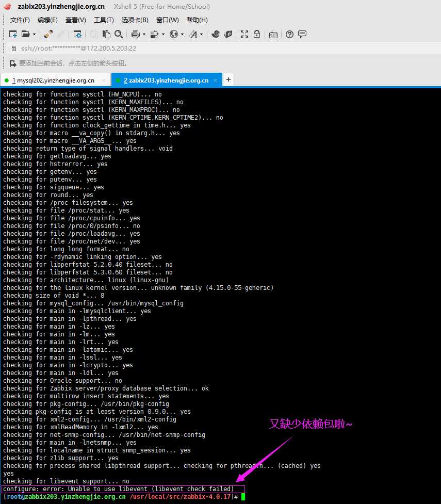Image resolution: width=441 pixels, height=504 pixels.
Task: Click the ssh address bar field
Action: click(223, 48)
